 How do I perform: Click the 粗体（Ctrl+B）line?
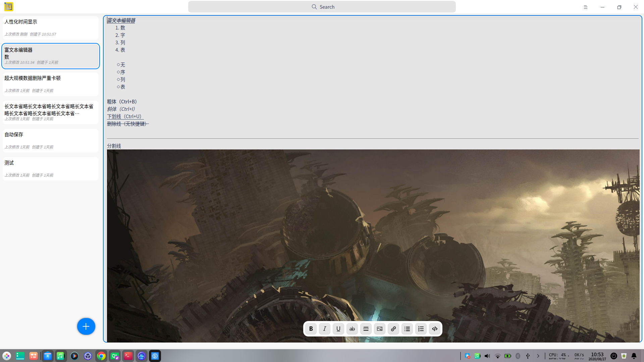point(122,102)
